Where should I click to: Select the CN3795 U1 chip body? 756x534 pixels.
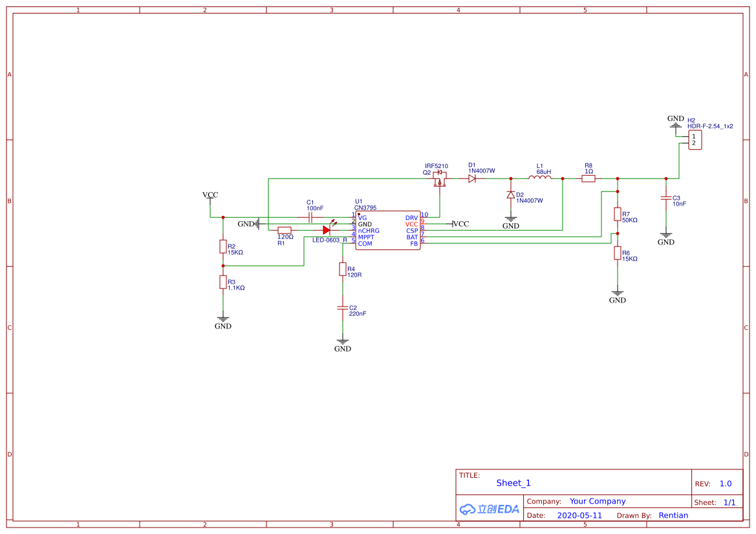coord(387,230)
